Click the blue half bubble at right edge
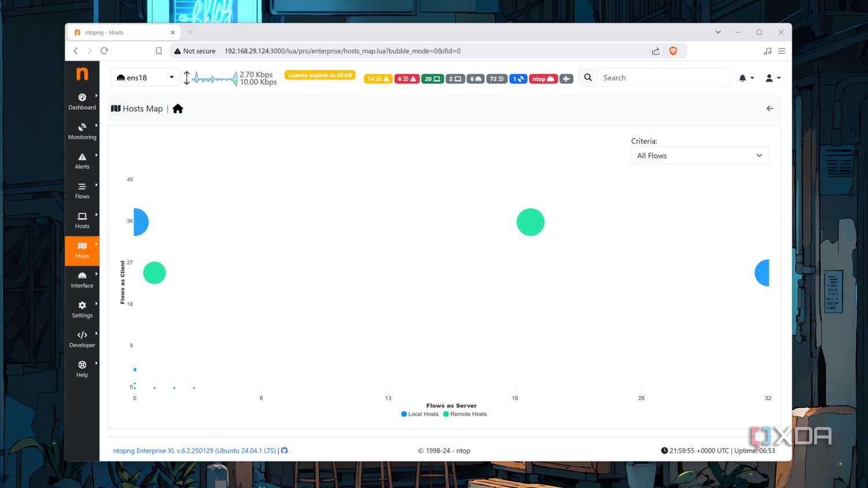Viewport: 868px width, 488px height. [762, 273]
